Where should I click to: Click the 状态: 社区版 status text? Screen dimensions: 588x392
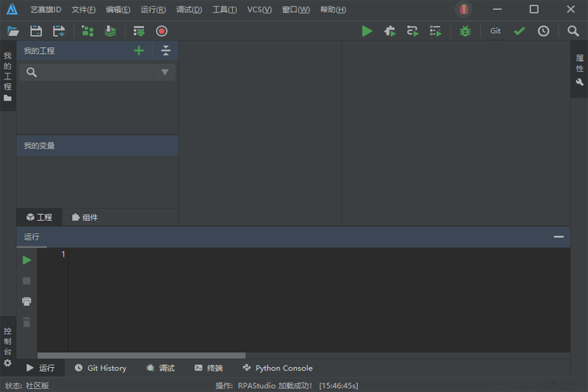[27, 385]
